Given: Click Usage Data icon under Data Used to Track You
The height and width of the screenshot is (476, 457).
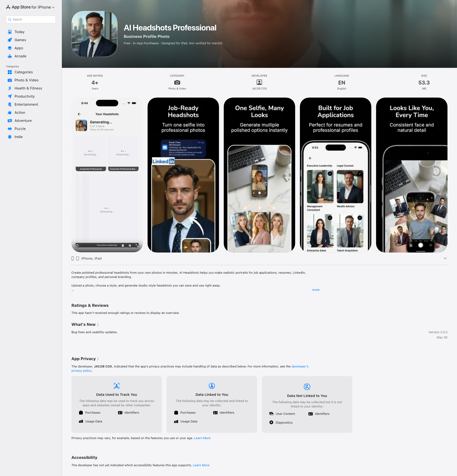Looking at the screenshot, I should (81, 421).
